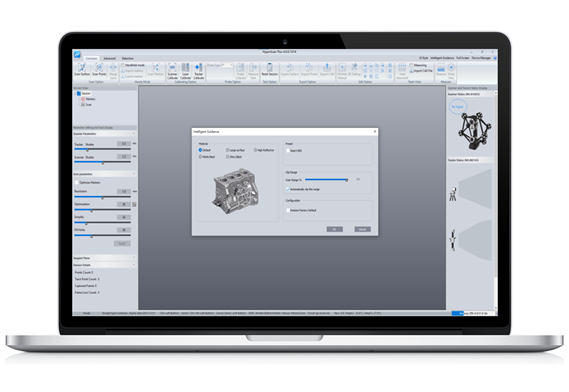Screen dimensions: 569x392
Task: Select the Markers item in session tree
Action: click(90, 99)
